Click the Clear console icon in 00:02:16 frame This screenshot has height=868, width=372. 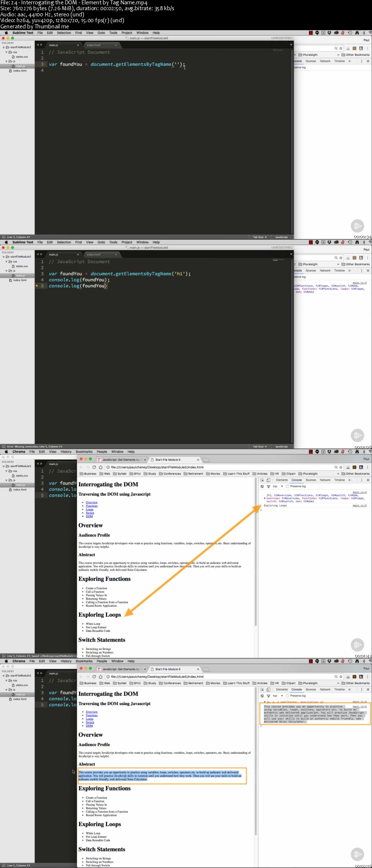(262, 696)
